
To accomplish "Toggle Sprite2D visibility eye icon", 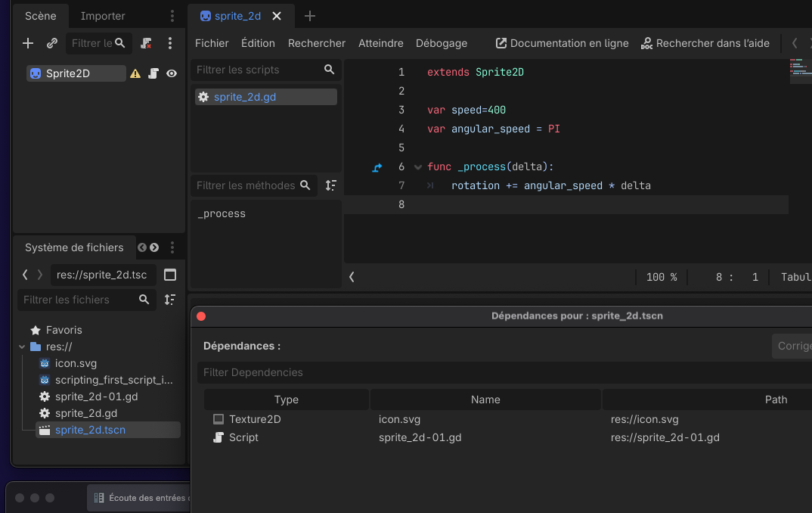I will pyautogui.click(x=172, y=73).
